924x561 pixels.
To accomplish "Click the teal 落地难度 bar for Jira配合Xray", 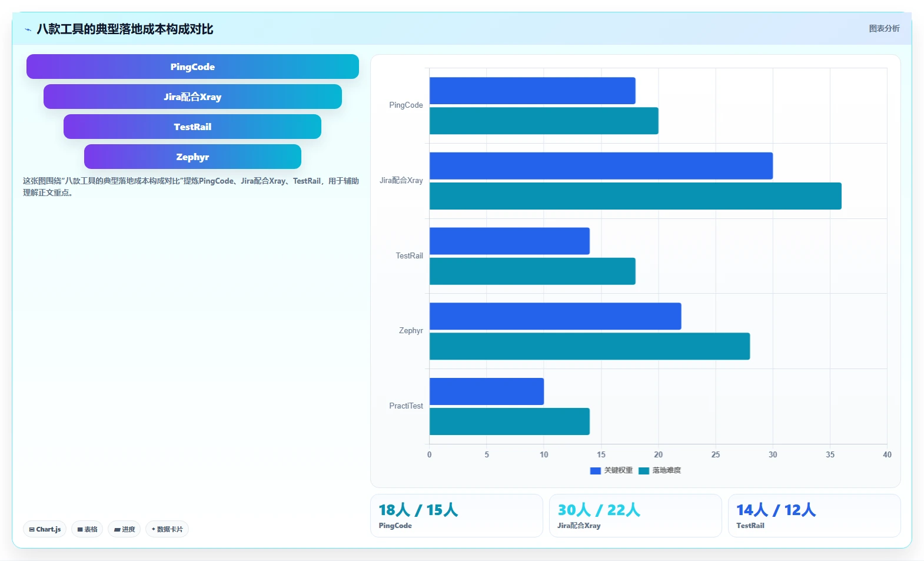I will click(x=636, y=196).
